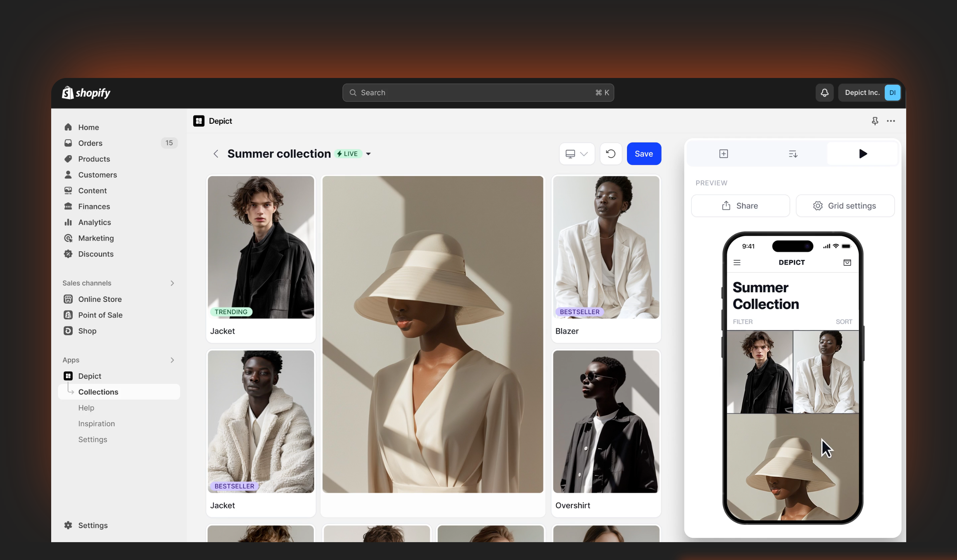The height and width of the screenshot is (560, 957).
Task: Open the LIVE status dropdown arrow
Action: coord(368,154)
